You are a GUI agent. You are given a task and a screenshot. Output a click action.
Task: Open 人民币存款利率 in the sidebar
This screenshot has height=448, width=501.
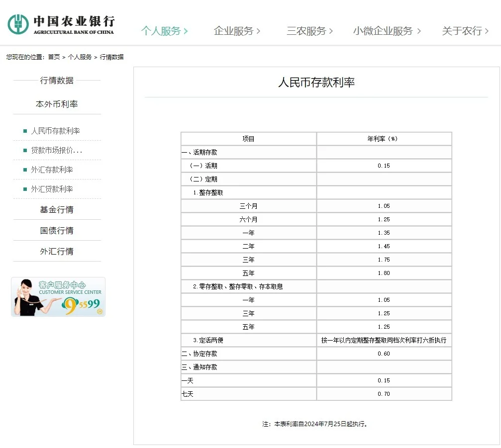pyautogui.click(x=55, y=131)
